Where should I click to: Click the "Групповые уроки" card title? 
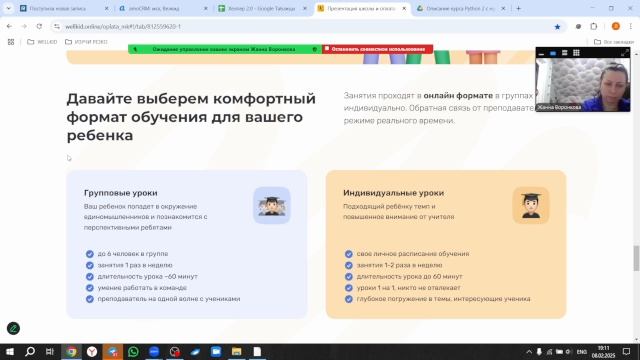click(120, 193)
